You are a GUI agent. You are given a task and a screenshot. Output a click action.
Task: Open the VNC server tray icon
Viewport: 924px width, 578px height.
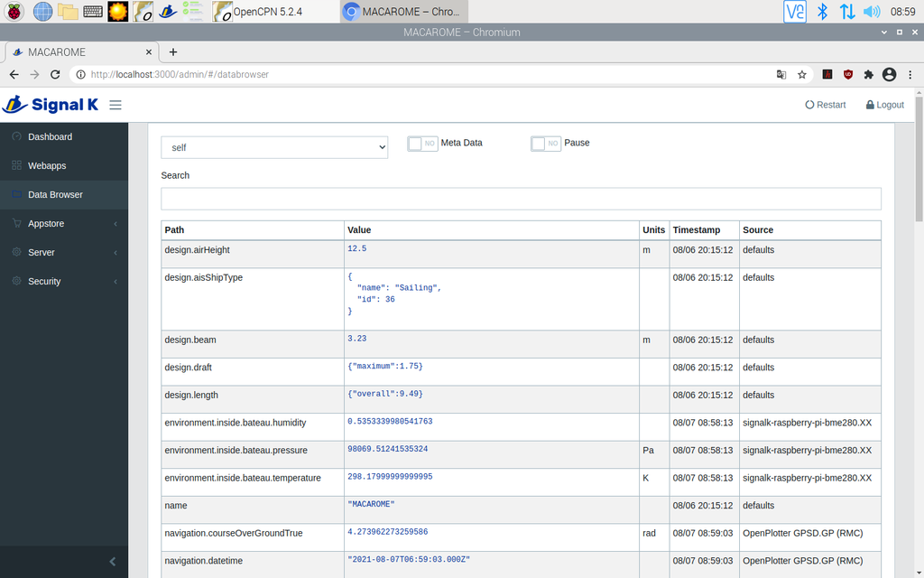point(794,11)
